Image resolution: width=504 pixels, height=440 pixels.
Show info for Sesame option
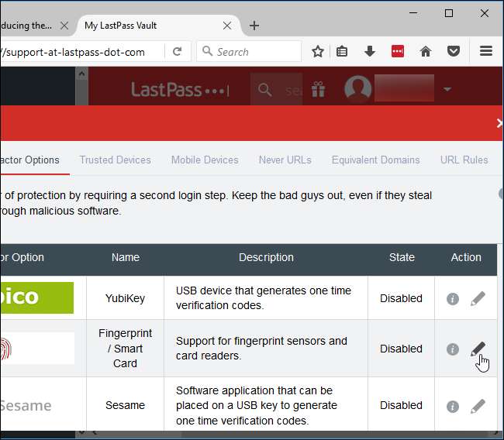453,406
